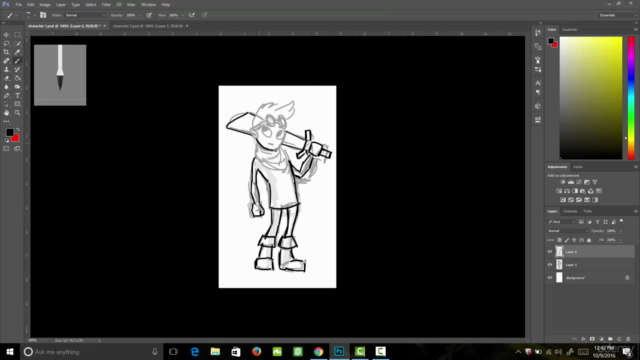Add a layer mask
This screenshot has width=640, height=360.
pos(592,339)
